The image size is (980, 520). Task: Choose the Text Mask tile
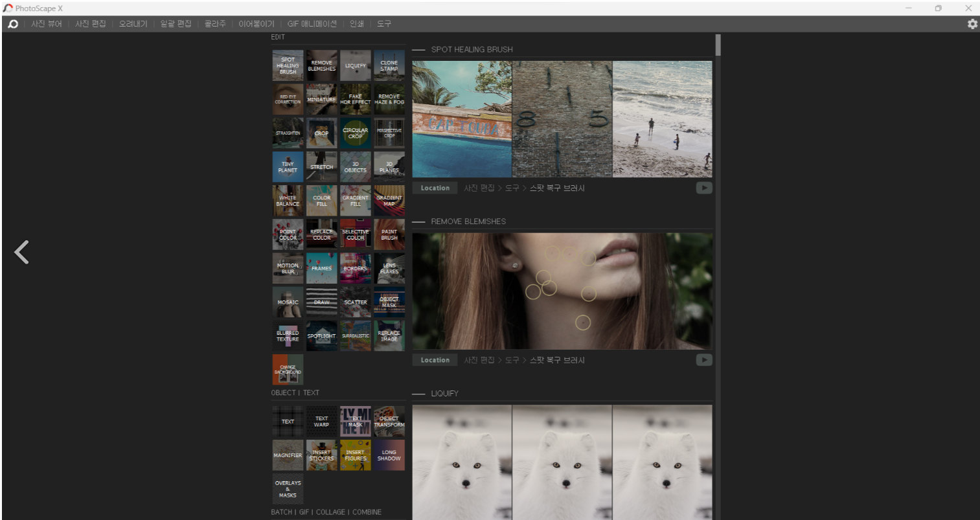click(355, 422)
